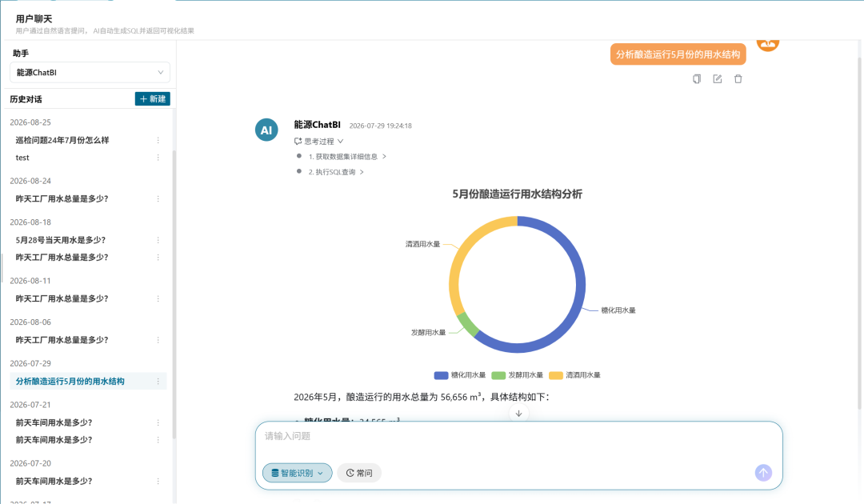
Task: Click the AI avatar circle
Action: pos(266,130)
